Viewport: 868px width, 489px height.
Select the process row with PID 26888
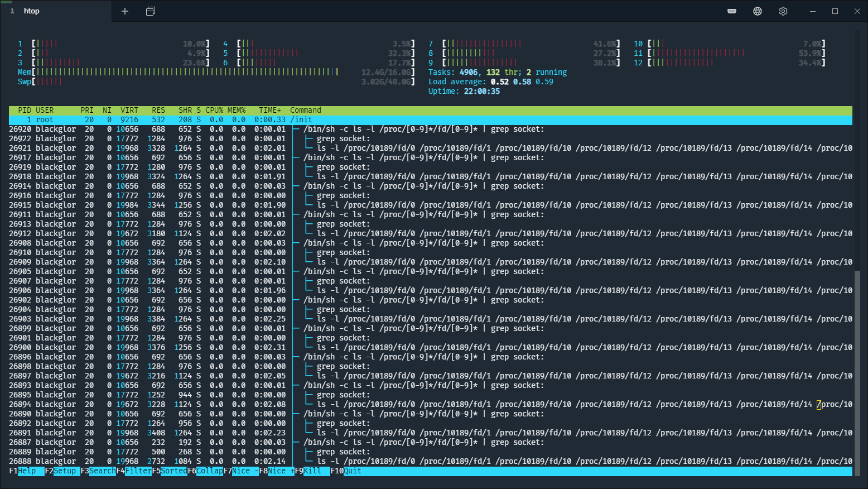tap(431, 462)
